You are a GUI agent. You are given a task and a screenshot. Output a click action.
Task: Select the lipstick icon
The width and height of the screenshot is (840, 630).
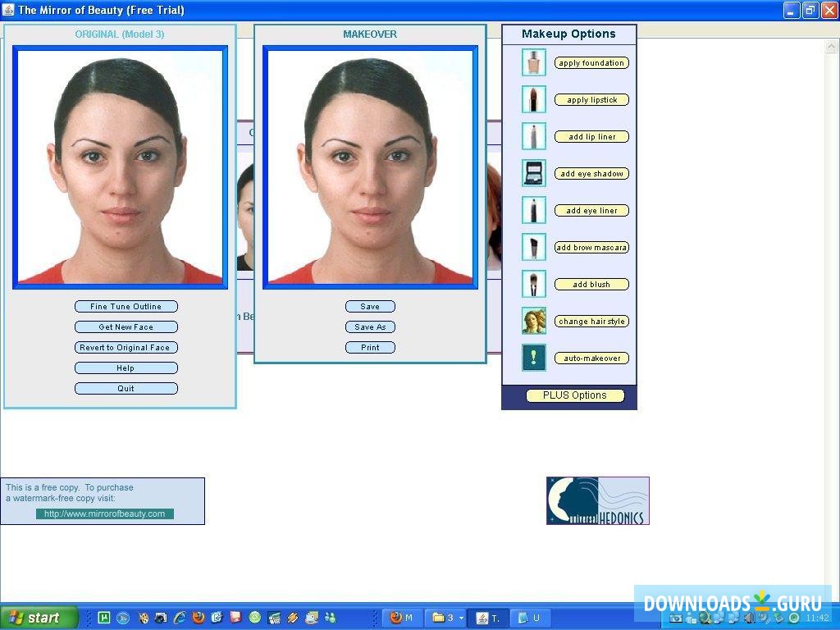pyautogui.click(x=533, y=99)
